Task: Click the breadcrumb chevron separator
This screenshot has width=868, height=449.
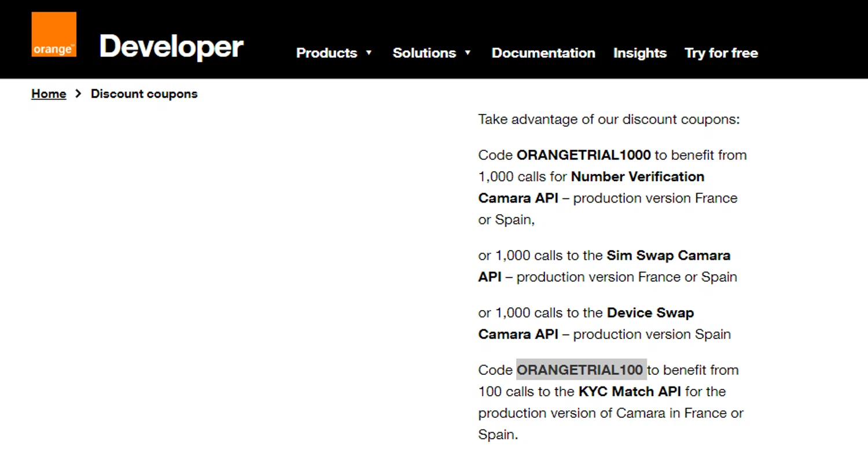Action: 78,94
